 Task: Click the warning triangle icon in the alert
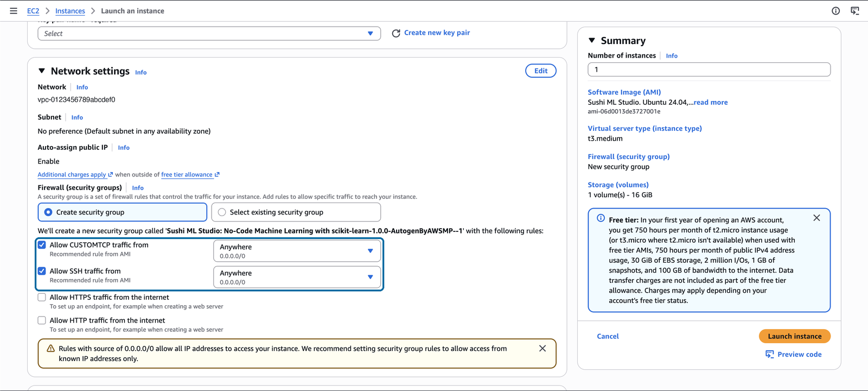[x=50, y=349]
